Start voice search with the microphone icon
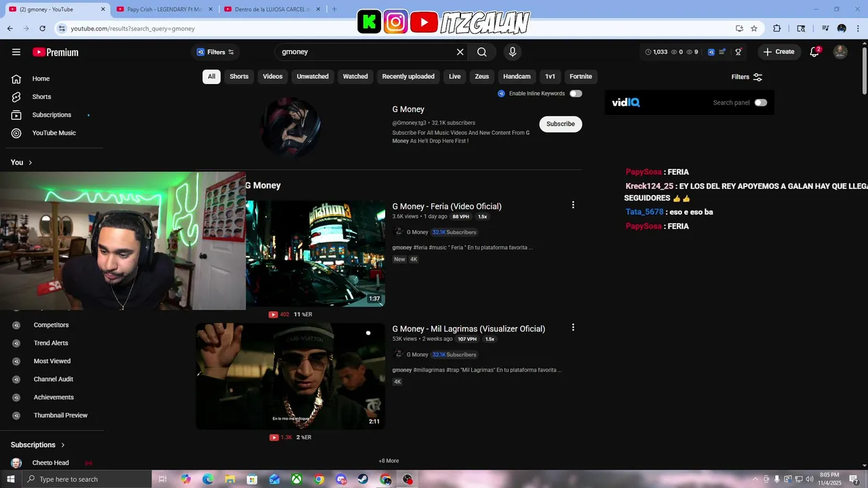Viewport: 868px width, 488px height. pos(513,52)
